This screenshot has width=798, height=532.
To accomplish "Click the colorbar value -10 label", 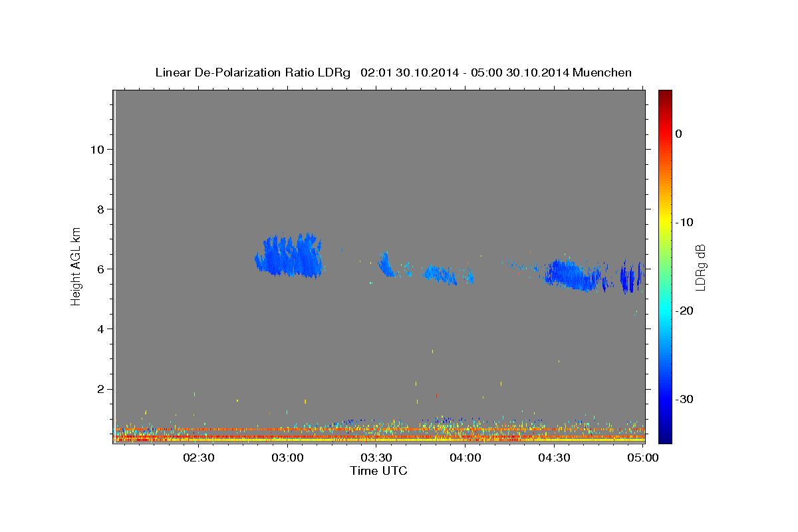I will [686, 222].
